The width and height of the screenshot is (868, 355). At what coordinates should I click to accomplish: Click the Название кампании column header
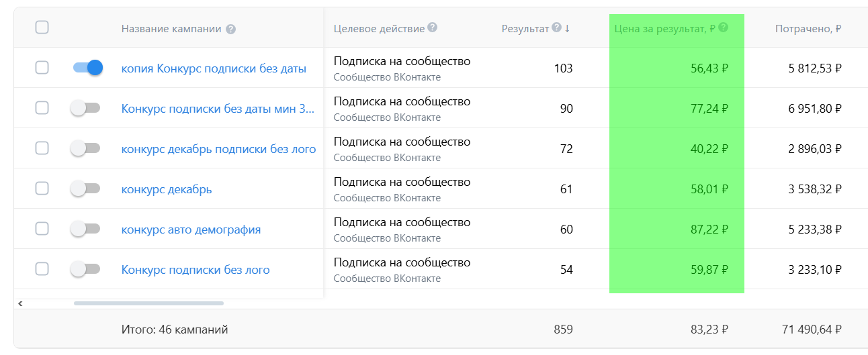pos(173,29)
